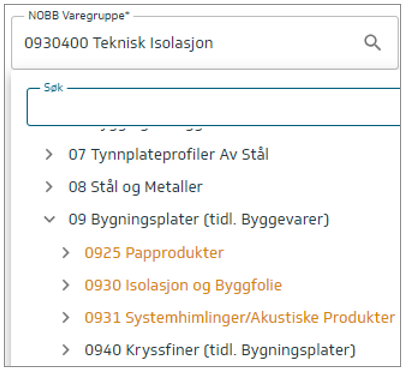Focus the Søk search input box

click(x=214, y=107)
